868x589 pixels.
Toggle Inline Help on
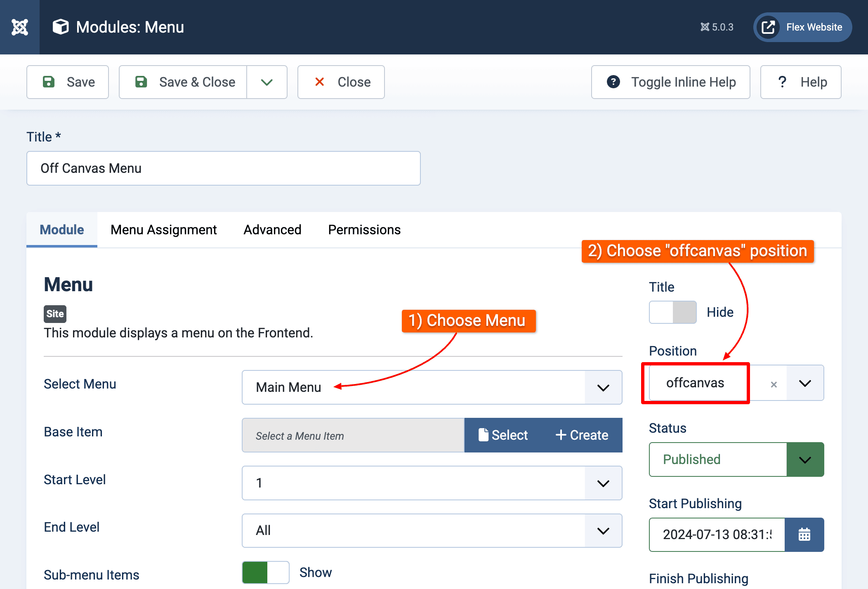coord(670,82)
